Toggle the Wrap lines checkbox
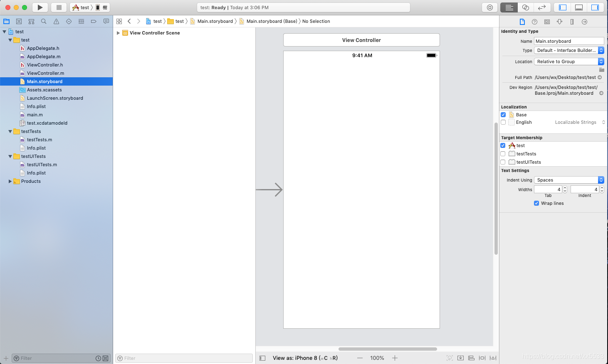The image size is (608, 364). (x=536, y=203)
